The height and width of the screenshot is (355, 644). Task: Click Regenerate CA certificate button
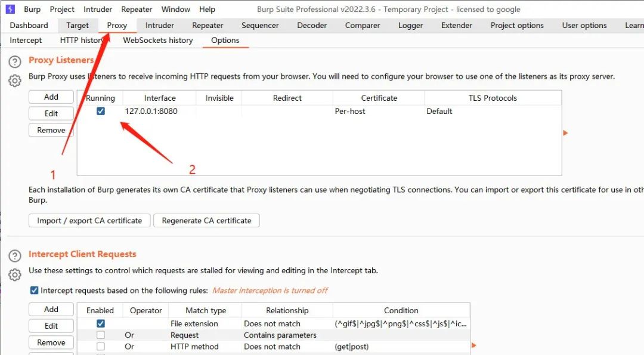coord(206,221)
